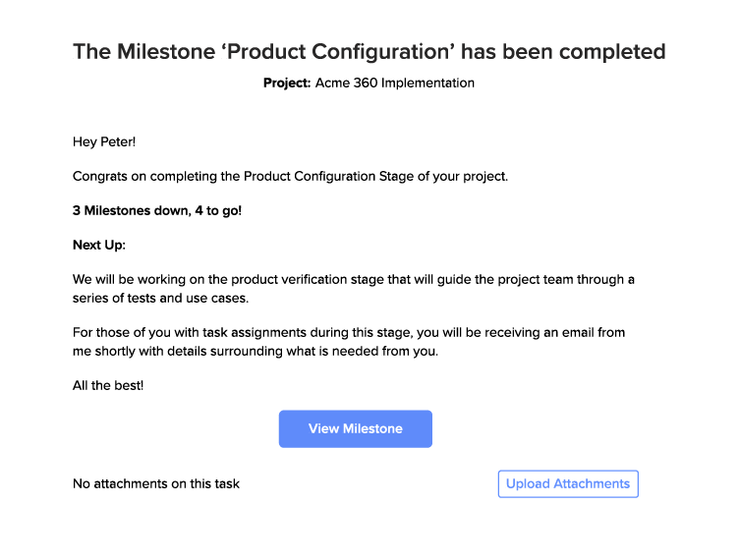Click the line starting For those of you
This screenshot has width=738, height=560.
tap(349, 333)
